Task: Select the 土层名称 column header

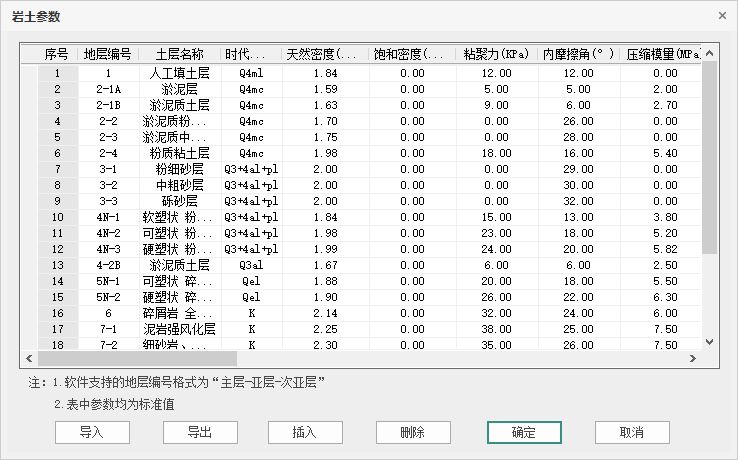Action: [x=180, y=54]
